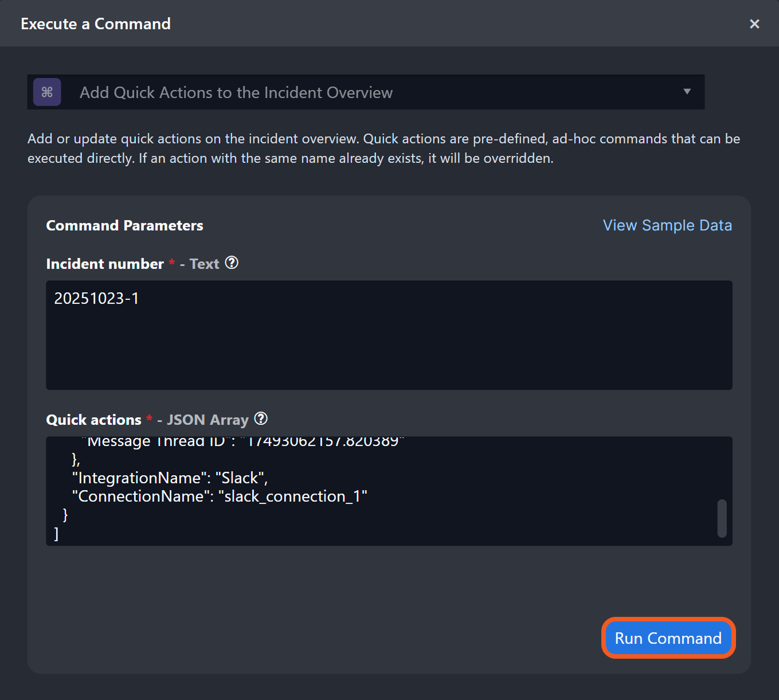Click the Message Thread ID JSON line
This screenshot has height=700, width=779.
(242, 442)
